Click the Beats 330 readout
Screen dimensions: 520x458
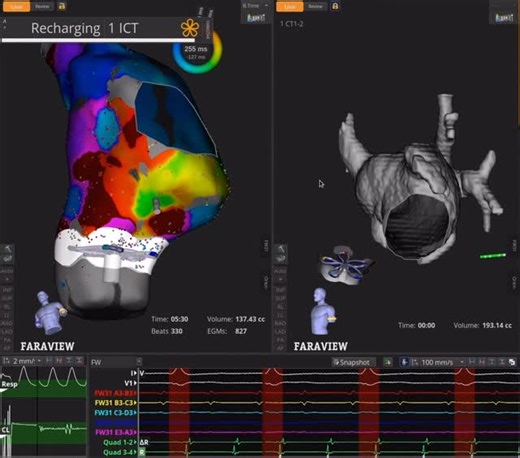167,331
